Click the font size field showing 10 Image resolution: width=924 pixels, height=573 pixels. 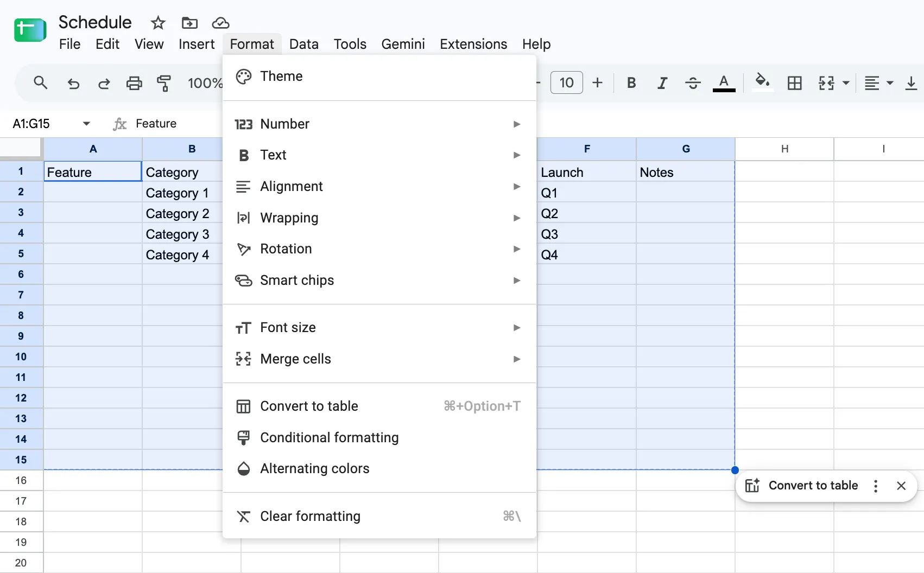point(567,82)
